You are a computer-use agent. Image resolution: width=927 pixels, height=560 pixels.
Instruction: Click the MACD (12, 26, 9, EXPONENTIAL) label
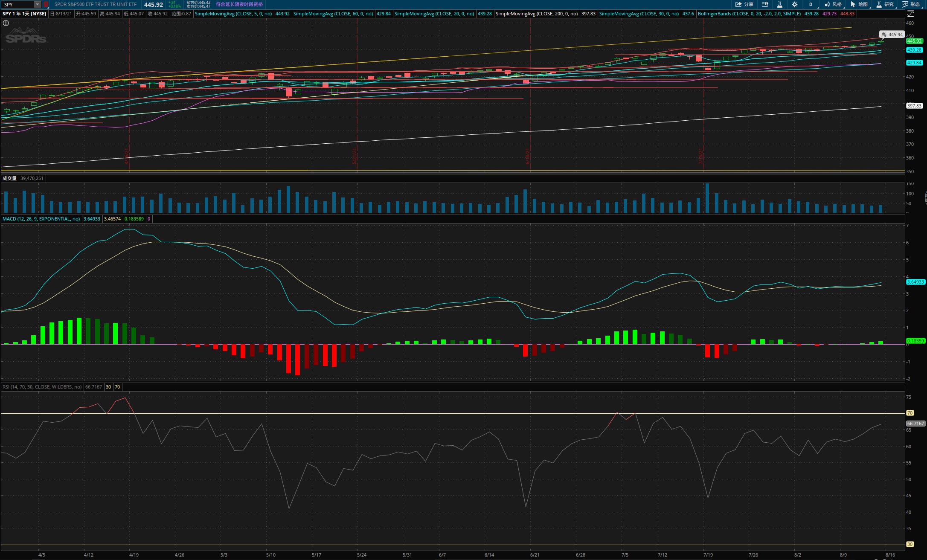coord(41,219)
